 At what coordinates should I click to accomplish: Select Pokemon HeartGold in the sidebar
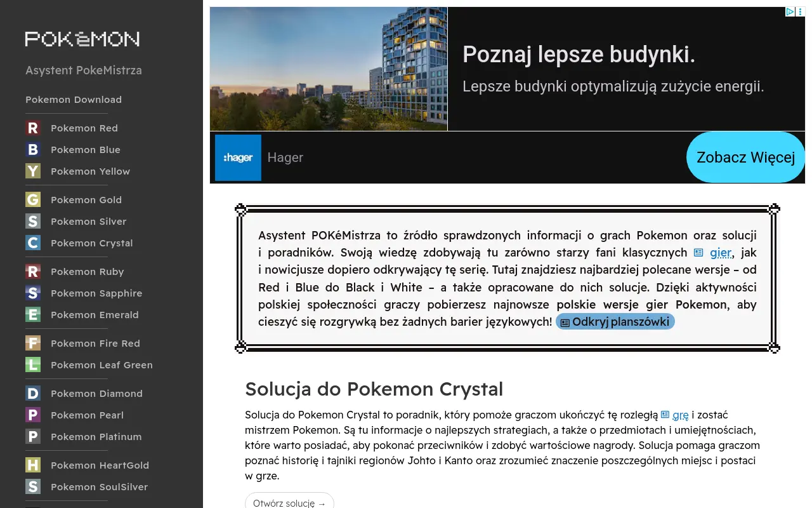coord(100,465)
